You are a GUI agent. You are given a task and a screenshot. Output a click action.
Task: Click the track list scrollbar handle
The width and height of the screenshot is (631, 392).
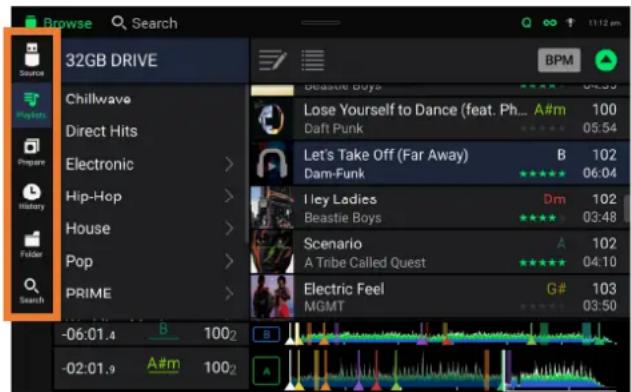pyautogui.click(x=627, y=208)
